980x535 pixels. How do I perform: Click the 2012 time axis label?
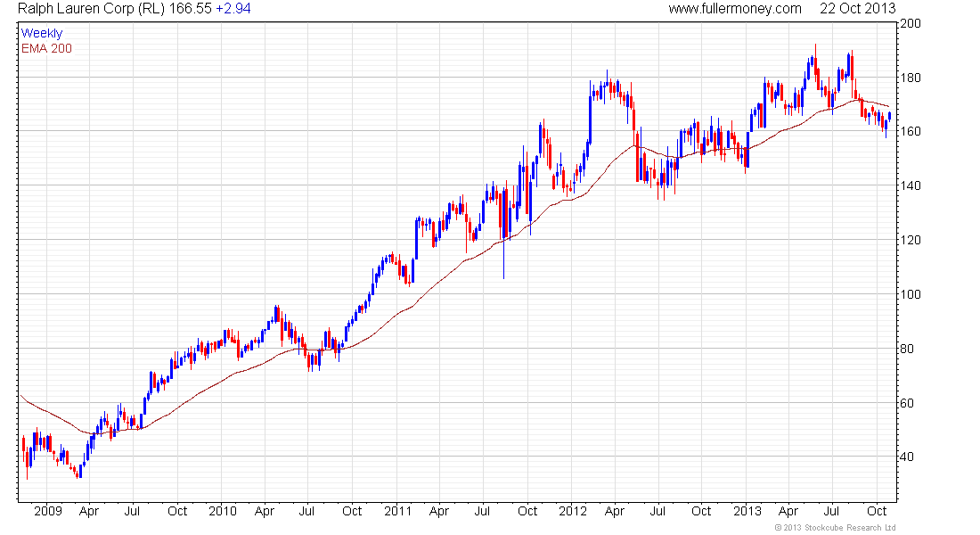pyautogui.click(x=573, y=511)
